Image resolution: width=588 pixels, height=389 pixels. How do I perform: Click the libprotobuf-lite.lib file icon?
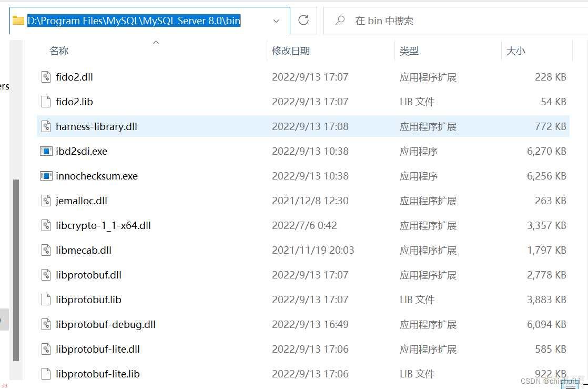[x=46, y=374]
